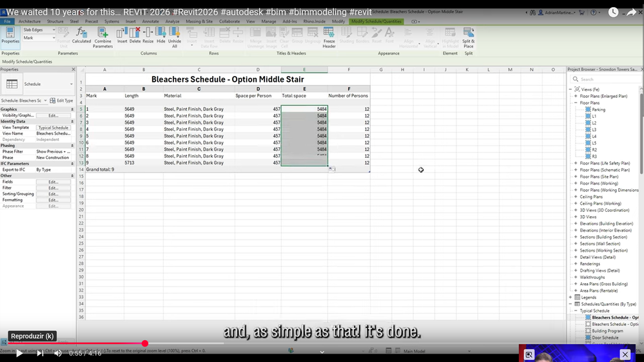644x362 pixels.
Task: Switch to the Annotate ribbon tab
Action: pyautogui.click(x=150, y=21)
